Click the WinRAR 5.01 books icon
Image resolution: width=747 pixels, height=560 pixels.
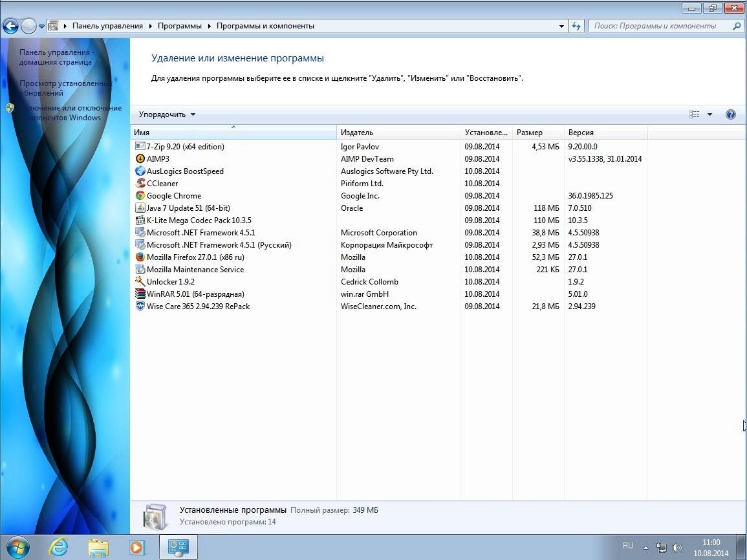coord(140,294)
